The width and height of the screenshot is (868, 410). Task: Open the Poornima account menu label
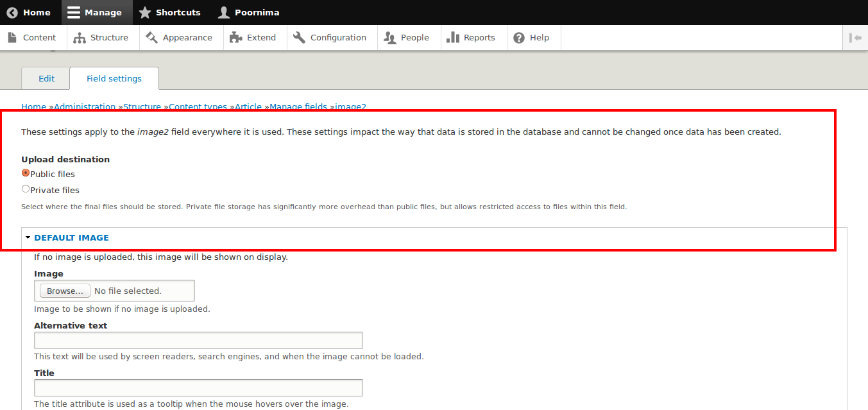pyautogui.click(x=257, y=12)
